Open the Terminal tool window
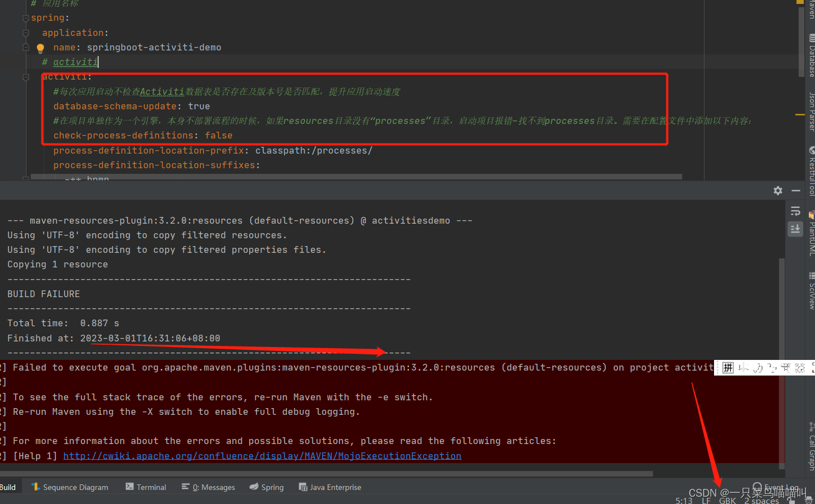The width and height of the screenshot is (815, 504). point(146,487)
